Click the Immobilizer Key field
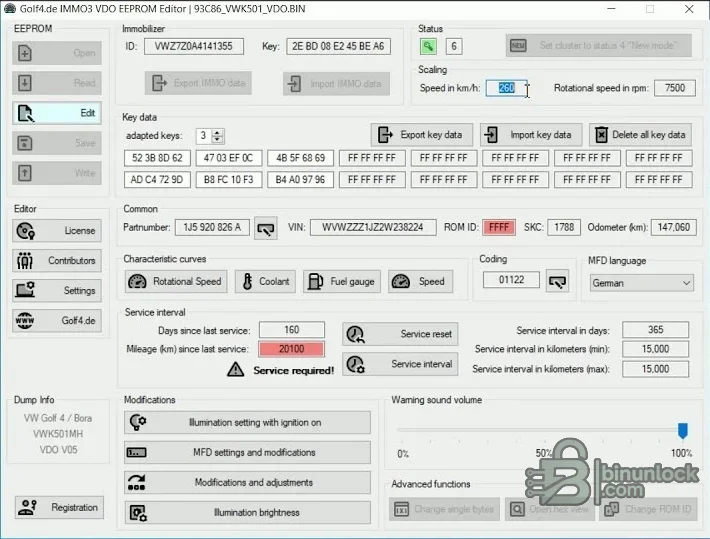Screen dimensions: 710x539 tap(338, 46)
